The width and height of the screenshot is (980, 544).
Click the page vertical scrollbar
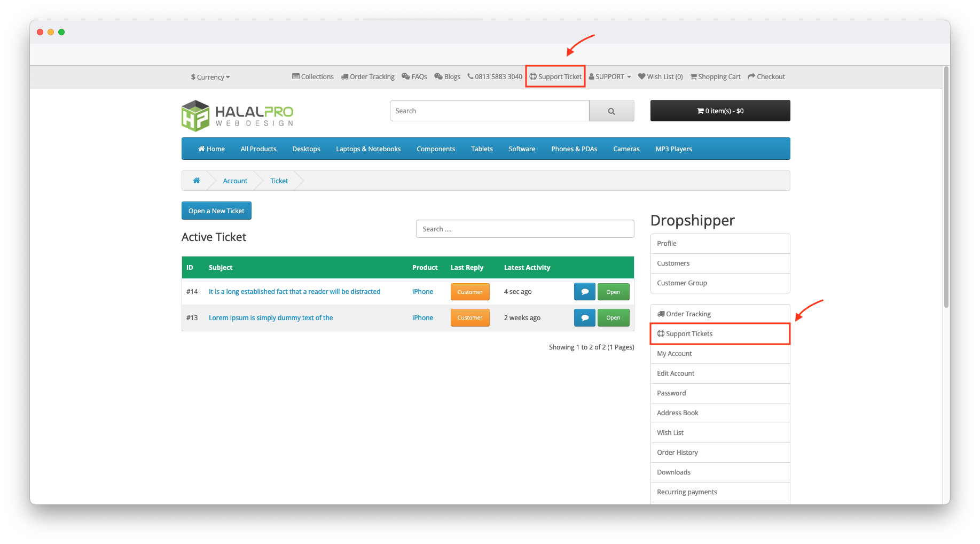tap(946, 187)
